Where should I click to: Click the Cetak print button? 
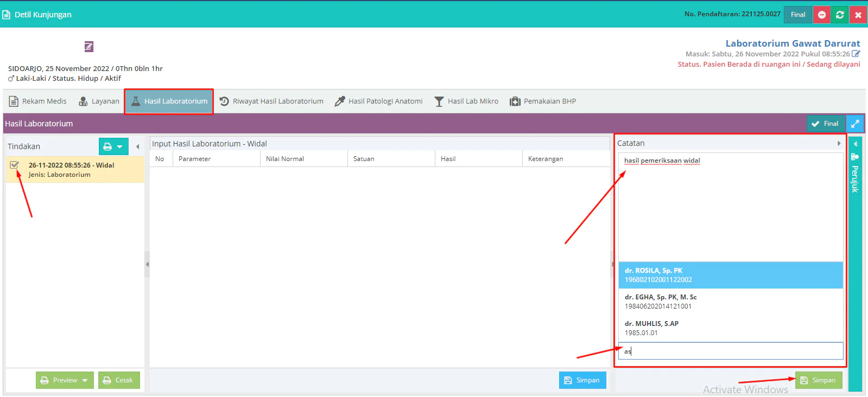point(119,380)
